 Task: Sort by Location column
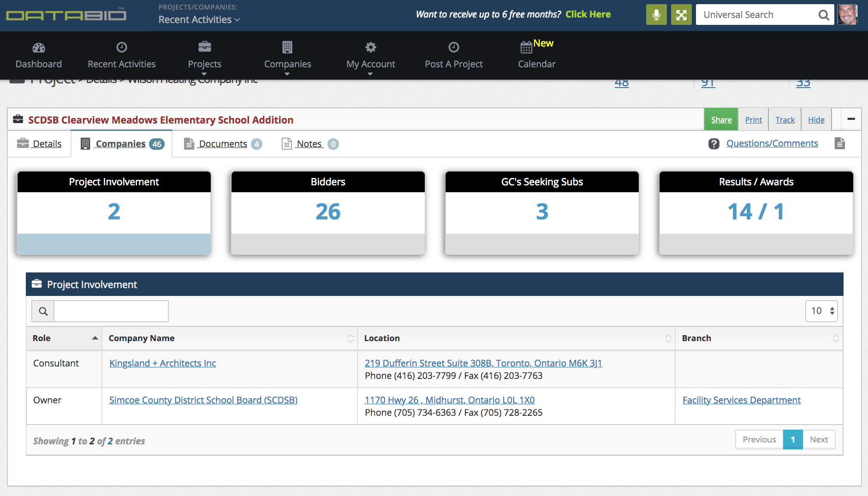point(516,338)
